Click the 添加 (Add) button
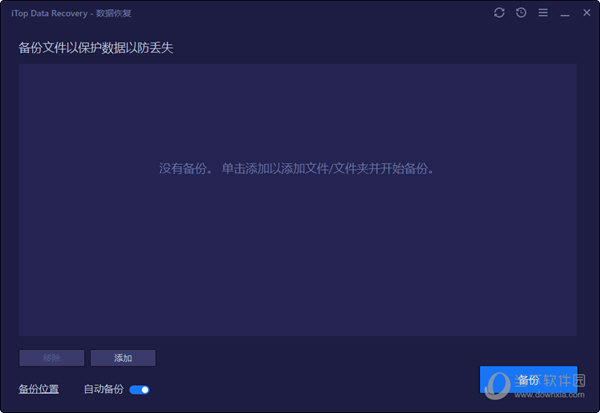The width and height of the screenshot is (600, 413). point(123,358)
